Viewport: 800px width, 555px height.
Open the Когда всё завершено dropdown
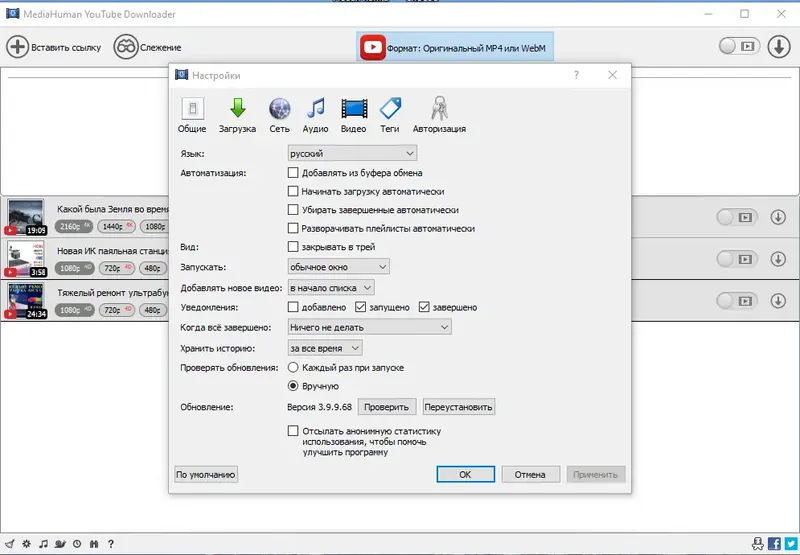(369, 327)
